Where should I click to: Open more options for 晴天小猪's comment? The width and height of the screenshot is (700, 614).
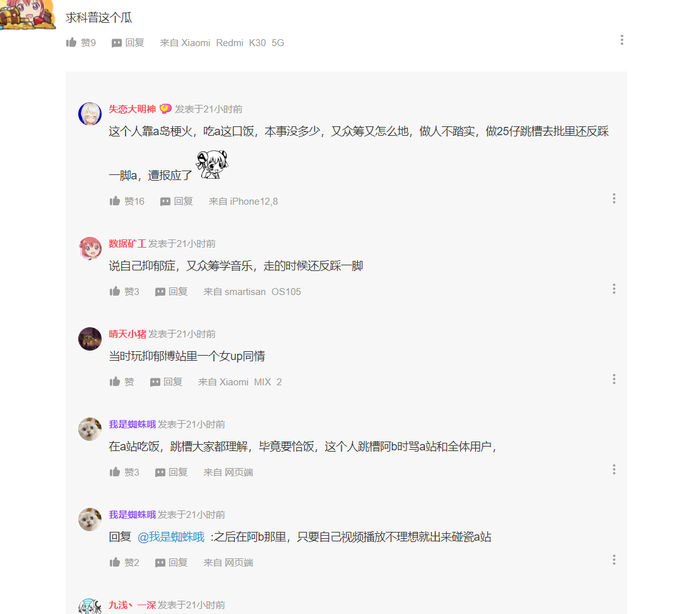click(614, 380)
